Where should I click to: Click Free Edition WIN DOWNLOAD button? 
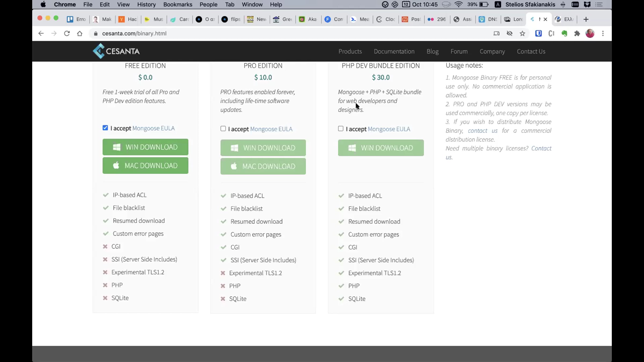coord(145,147)
